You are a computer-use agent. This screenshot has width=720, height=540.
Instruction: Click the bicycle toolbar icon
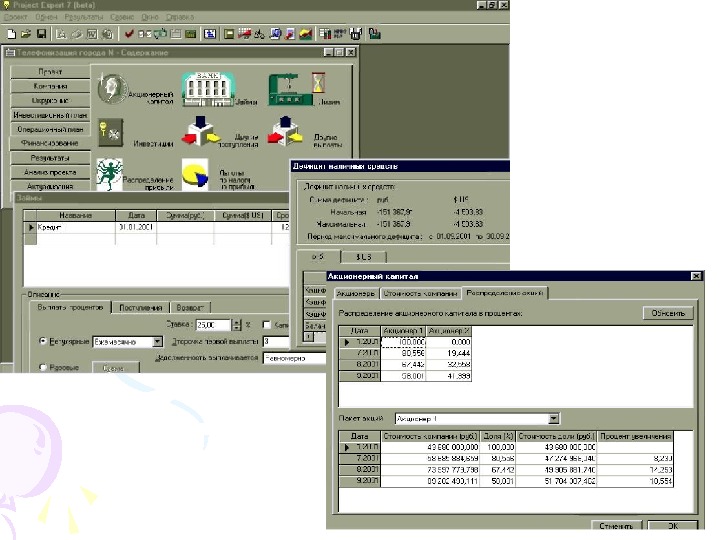click(259, 34)
